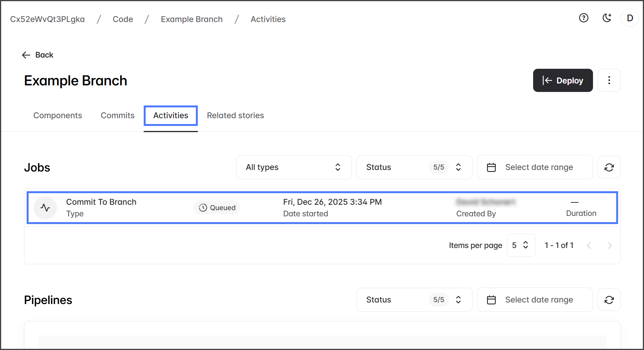Viewport: 644px width, 350px height.
Task: Switch to the Commits tab
Action: [117, 116]
